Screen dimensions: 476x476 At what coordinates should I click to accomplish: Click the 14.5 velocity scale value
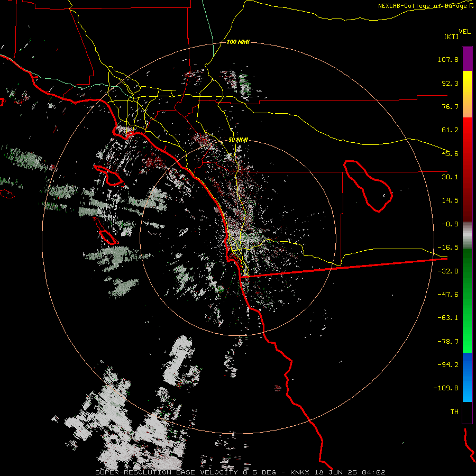pos(450,200)
